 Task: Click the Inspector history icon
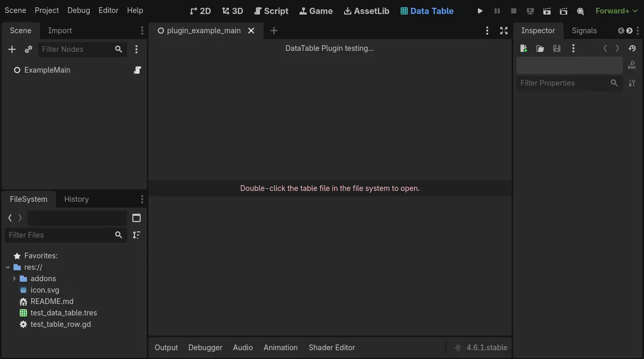633,48
